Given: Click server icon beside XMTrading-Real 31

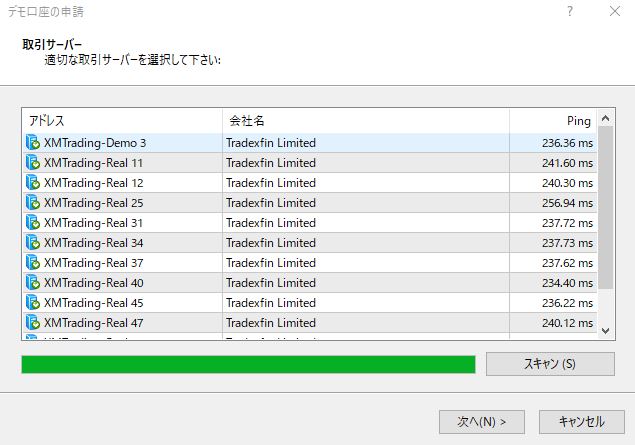Looking at the screenshot, I should [x=33, y=223].
